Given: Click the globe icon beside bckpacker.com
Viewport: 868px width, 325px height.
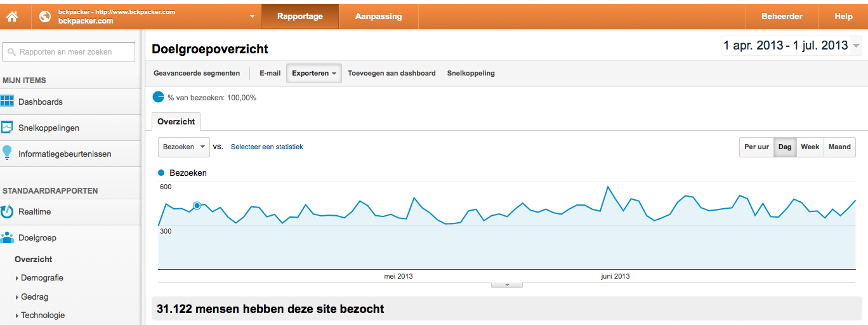Looking at the screenshot, I should pos(45,17).
